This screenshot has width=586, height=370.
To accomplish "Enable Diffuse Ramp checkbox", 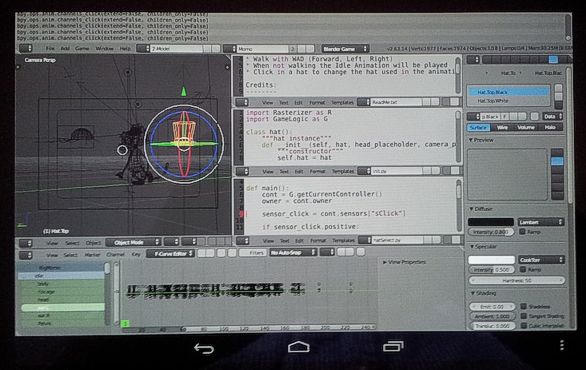I will 522,232.
